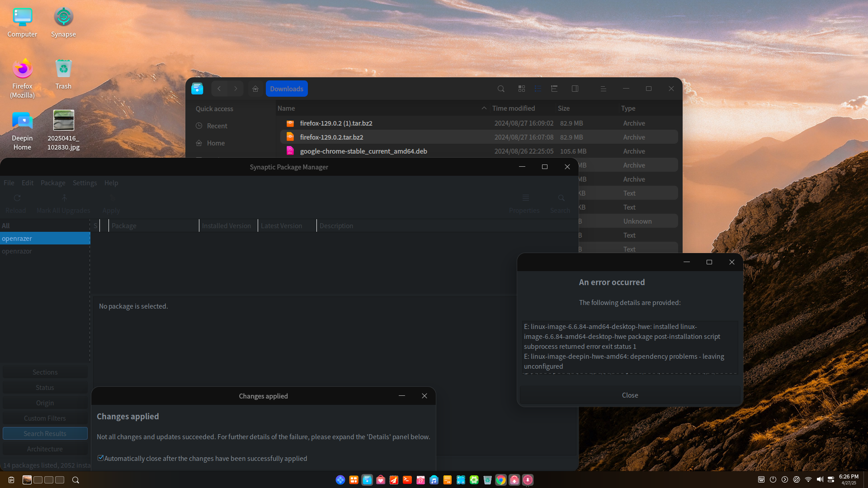Sort files using the Name column arrow

[x=484, y=108]
